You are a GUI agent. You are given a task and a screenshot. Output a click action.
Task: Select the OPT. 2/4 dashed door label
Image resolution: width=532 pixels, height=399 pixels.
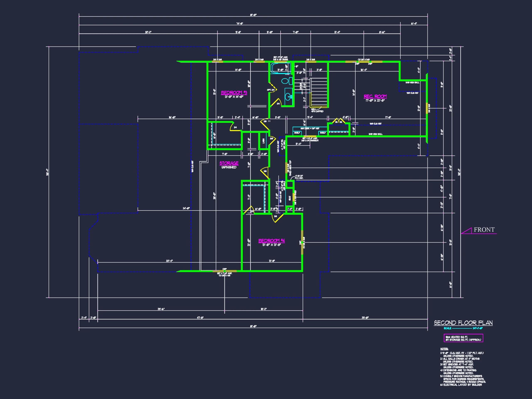271,90
